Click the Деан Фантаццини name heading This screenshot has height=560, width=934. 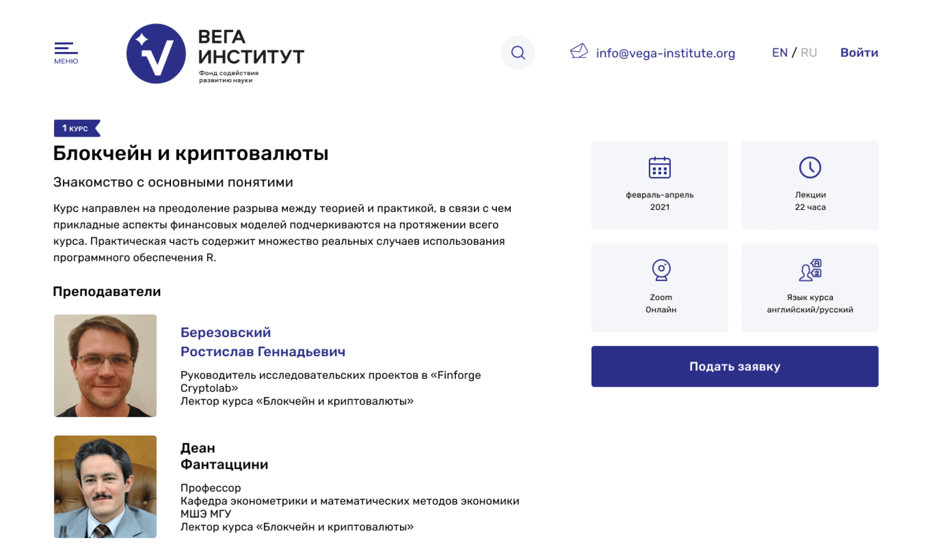224,456
